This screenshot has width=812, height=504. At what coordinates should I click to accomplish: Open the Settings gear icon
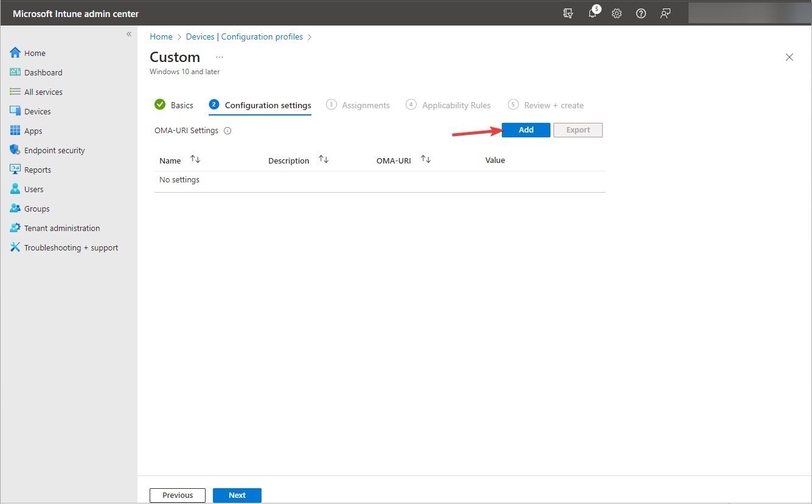(617, 13)
